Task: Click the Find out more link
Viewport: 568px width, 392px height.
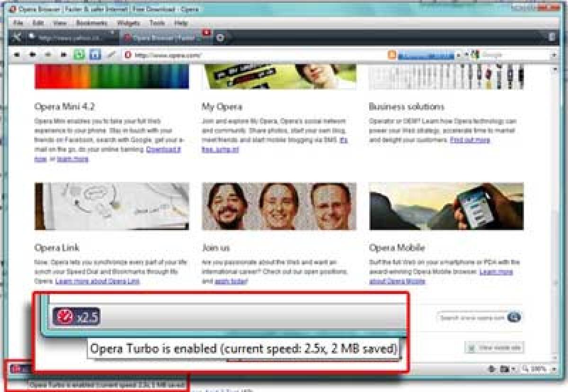Action: [470, 140]
